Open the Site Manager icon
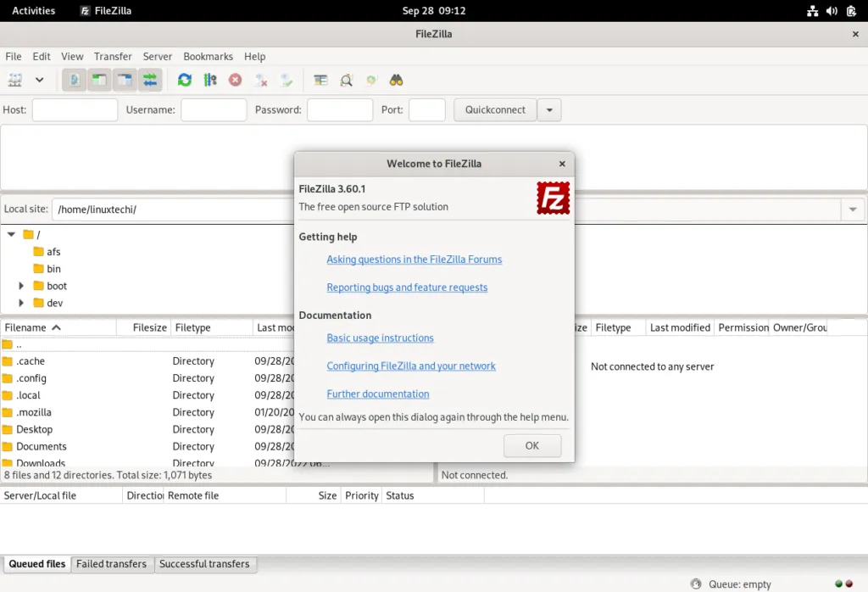The height and width of the screenshot is (592, 868). point(15,80)
